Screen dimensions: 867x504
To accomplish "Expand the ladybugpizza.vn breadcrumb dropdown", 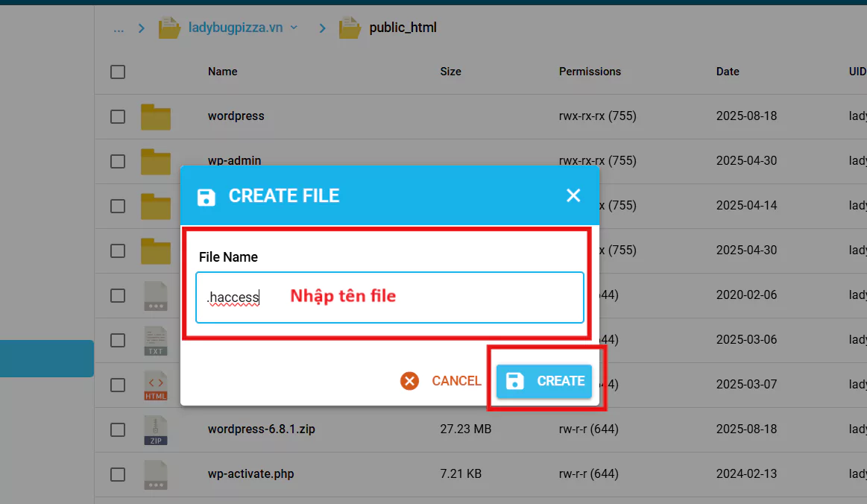I will point(294,28).
